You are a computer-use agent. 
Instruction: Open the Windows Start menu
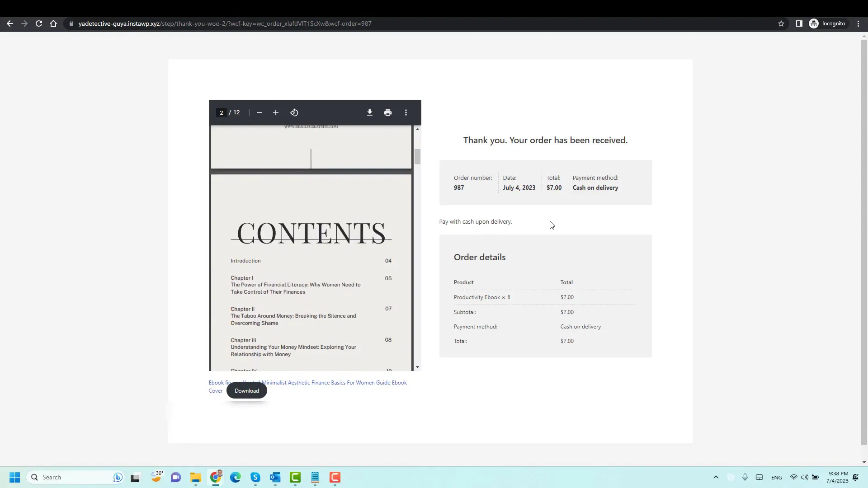(14, 477)
